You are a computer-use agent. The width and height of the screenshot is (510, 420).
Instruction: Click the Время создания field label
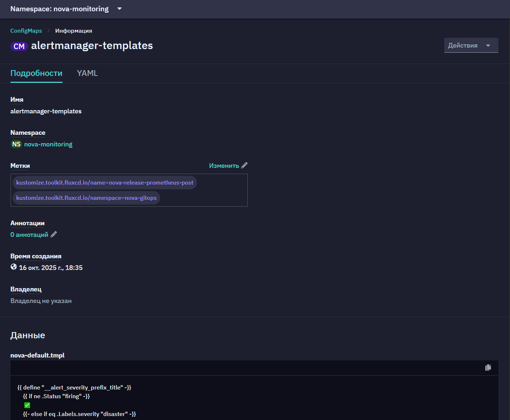[36, 256]
